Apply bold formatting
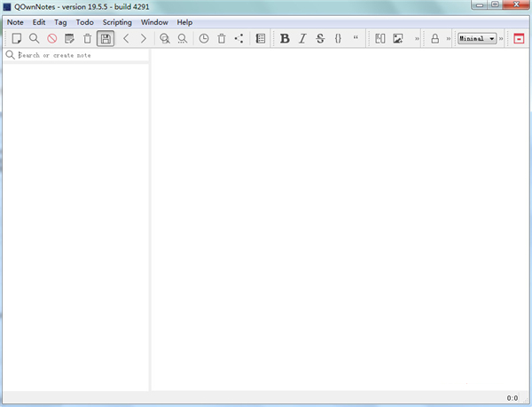The width and height of the screenshot is (532, 407). click(x=285, y=38)
